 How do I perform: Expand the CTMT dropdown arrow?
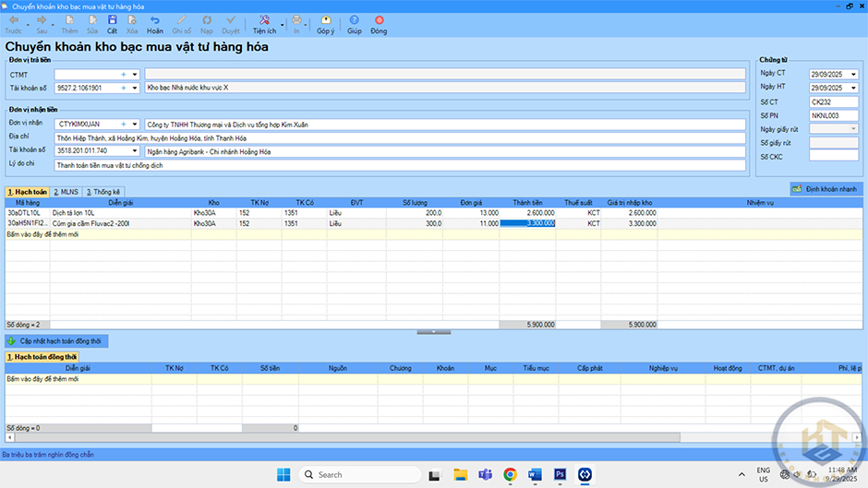135,74
